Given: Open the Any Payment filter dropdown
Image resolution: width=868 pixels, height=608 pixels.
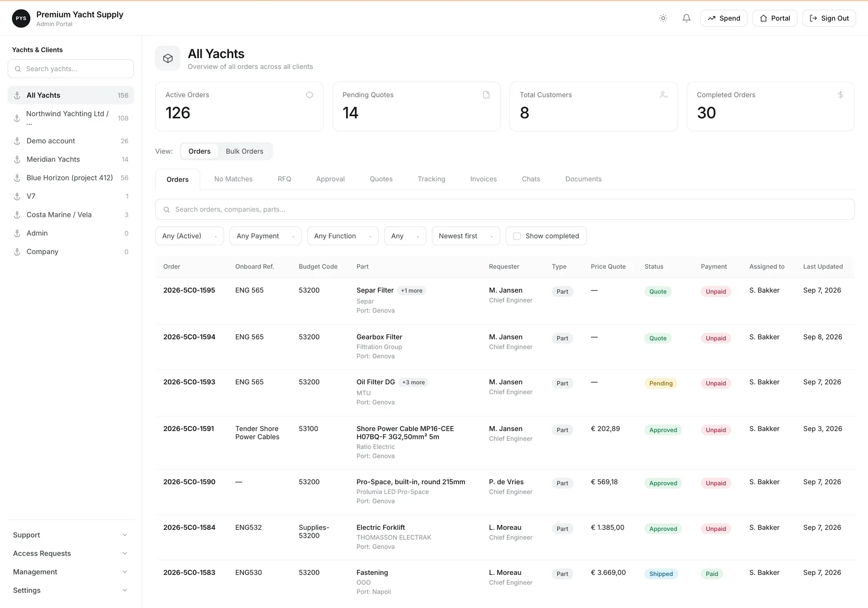Looking at the screenshot, I should (265, 236).
